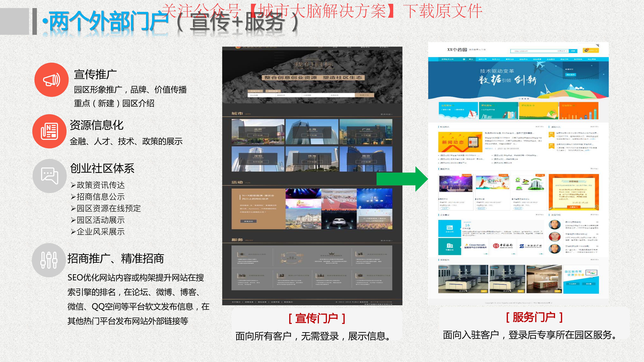Screen dimensions: 644x362
Task: Click the 北京 city tile in promo portal
Action: 258,132
